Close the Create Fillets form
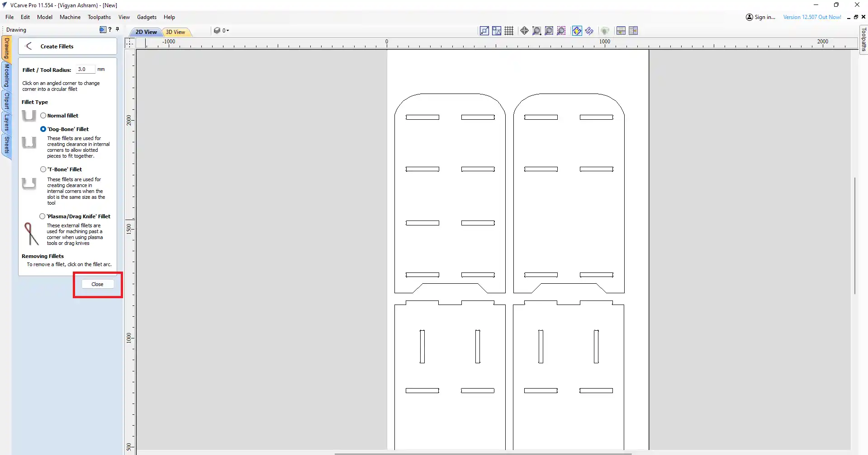 point(97,284)
